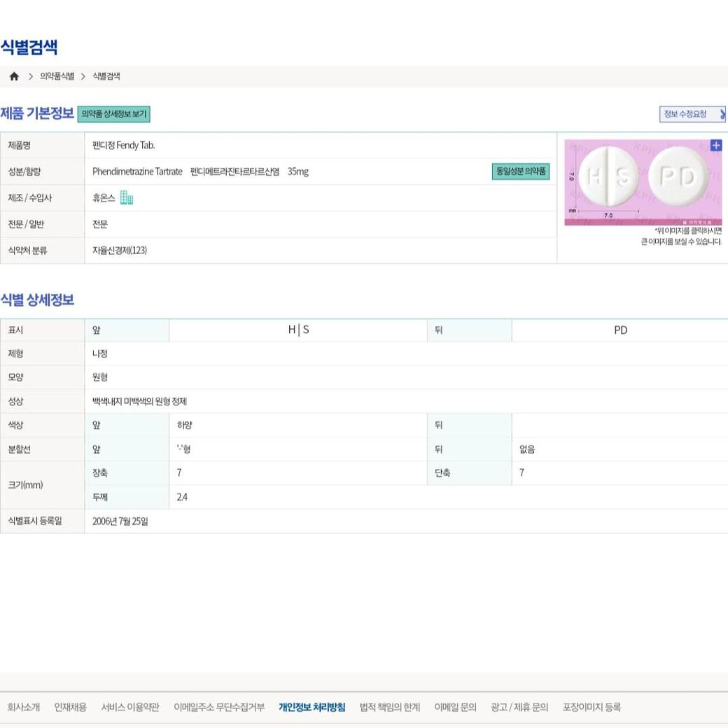Viewport: 728px width, 728px height.
Task: Click 이메일주소 무단수집거부 footer link
Action: pos(219,707)
